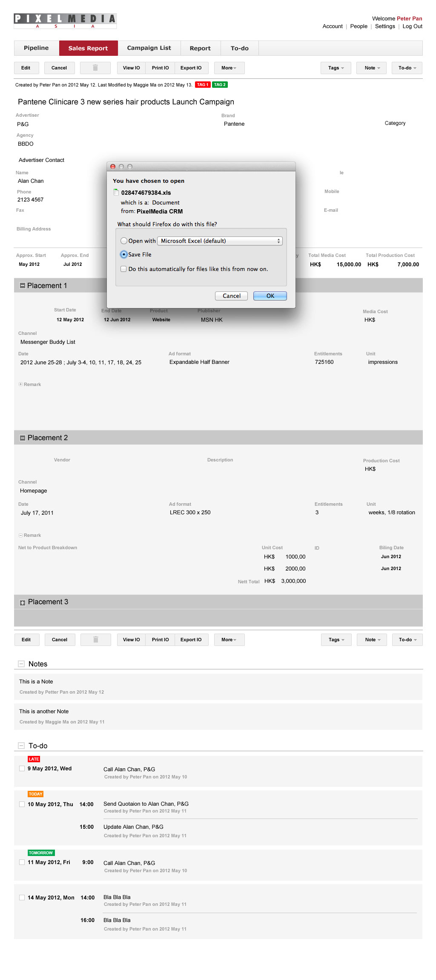Click the TODAY badge on to-do
Screen dimensions: 436x980
pyautogui.click(x=36, y=794)
